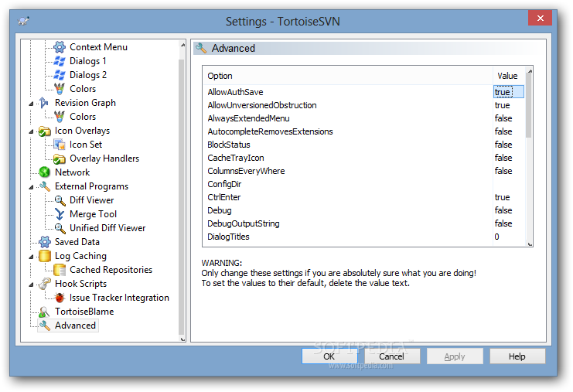Select Merge Tool in the settings tree

click(x=94, y=214)
